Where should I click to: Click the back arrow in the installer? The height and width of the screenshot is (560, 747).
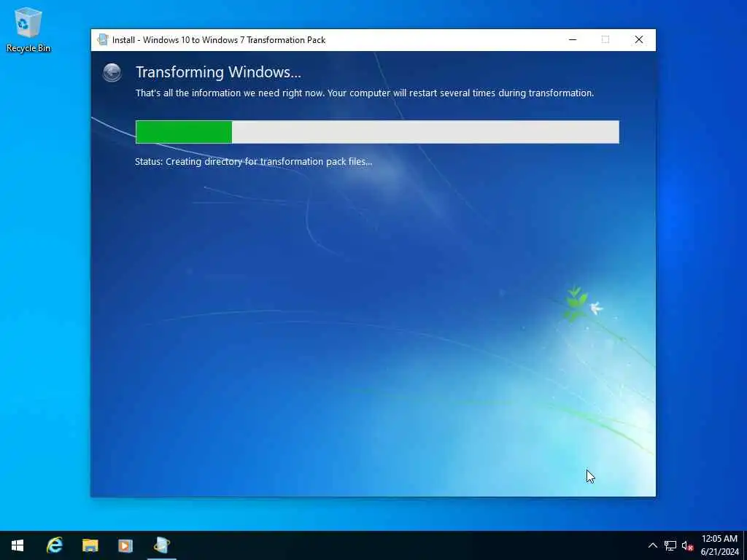click(112, 72)
